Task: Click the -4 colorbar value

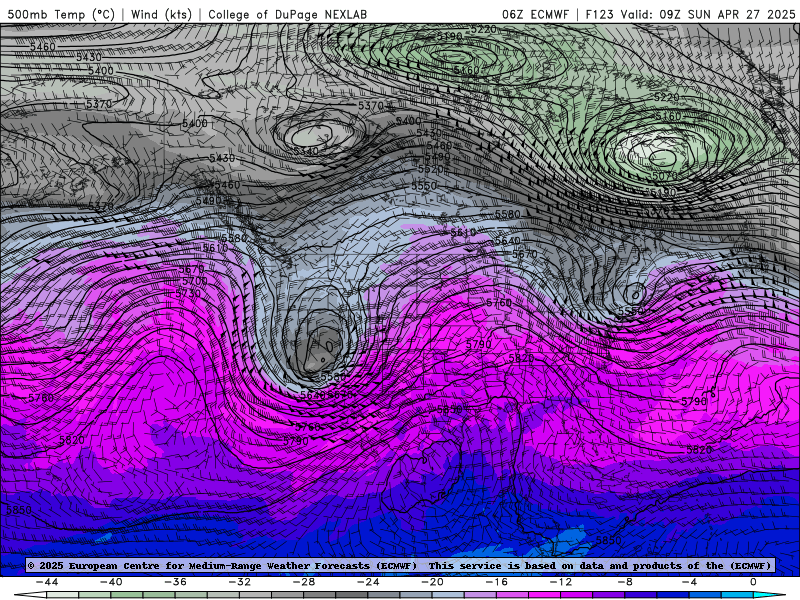Action: click(689, 582)
